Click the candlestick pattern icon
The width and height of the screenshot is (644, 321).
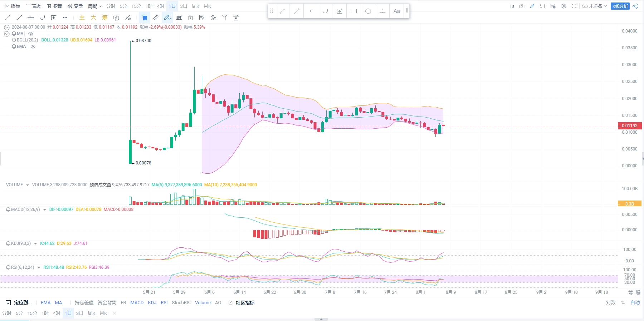pos(179,18)
